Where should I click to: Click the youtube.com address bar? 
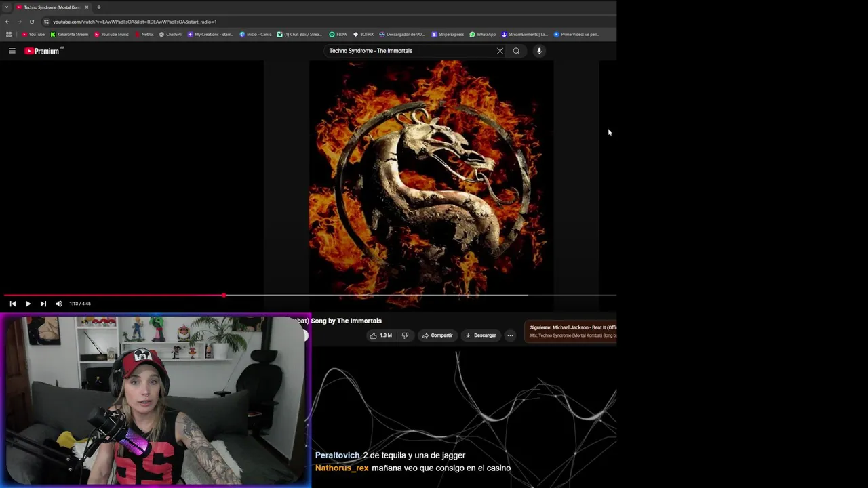135,22
